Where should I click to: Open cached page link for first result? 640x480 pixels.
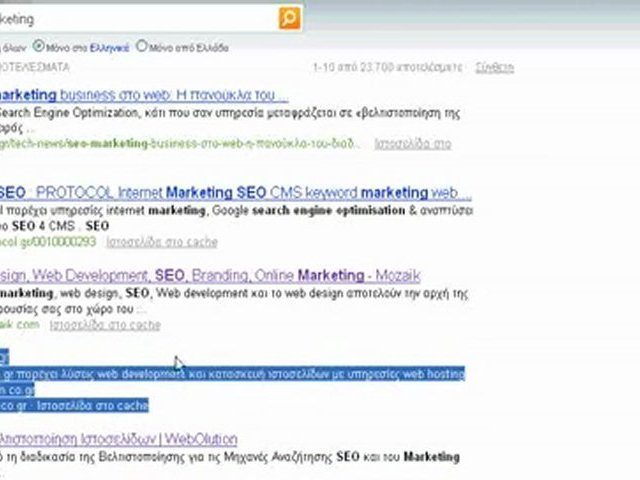coord(412,144)
